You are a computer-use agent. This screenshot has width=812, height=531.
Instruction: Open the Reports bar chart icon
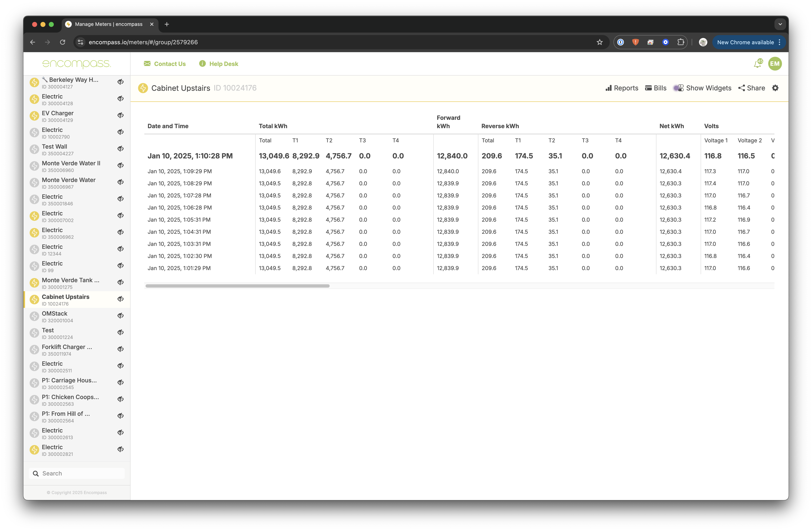click(608, 88)
